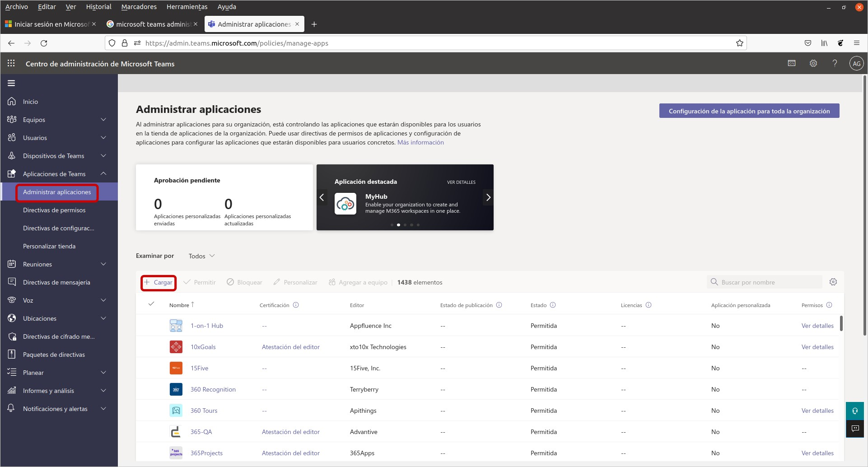This screenshot has width=868, height=467.
Task: Click the help question mark icon
Action: point(835,63)
